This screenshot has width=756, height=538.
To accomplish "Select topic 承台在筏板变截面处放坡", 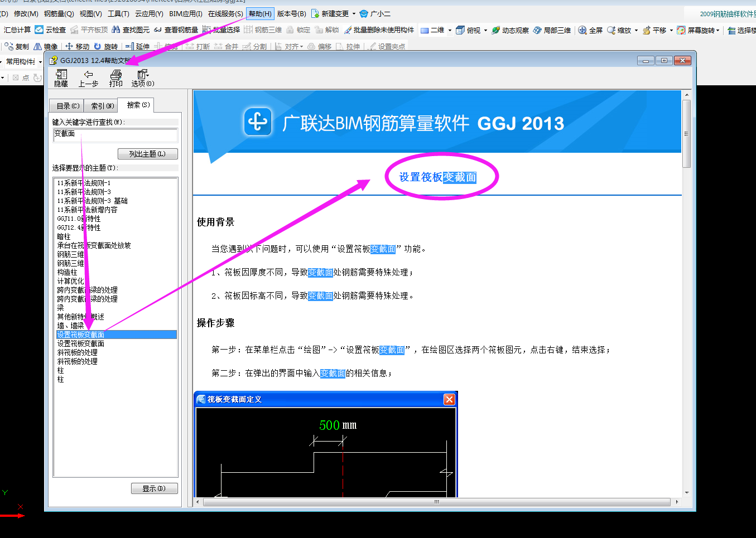I will point(94,245).
